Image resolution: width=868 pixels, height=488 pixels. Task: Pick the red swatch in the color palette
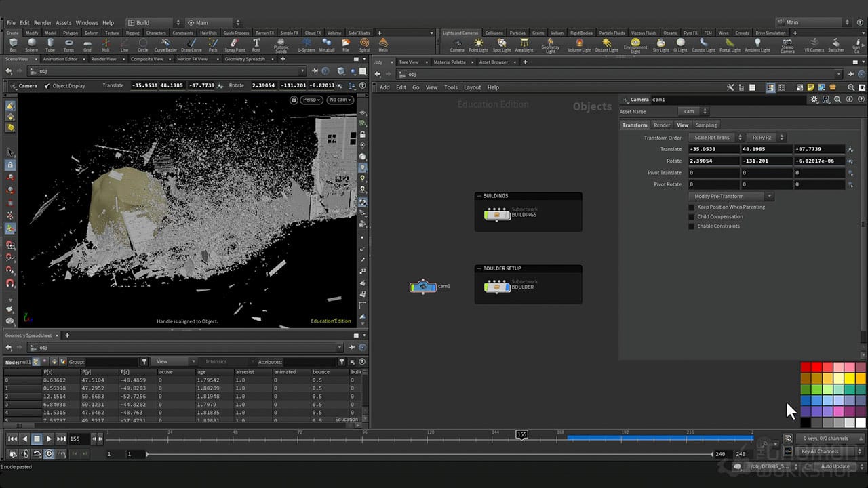[805, 366]
